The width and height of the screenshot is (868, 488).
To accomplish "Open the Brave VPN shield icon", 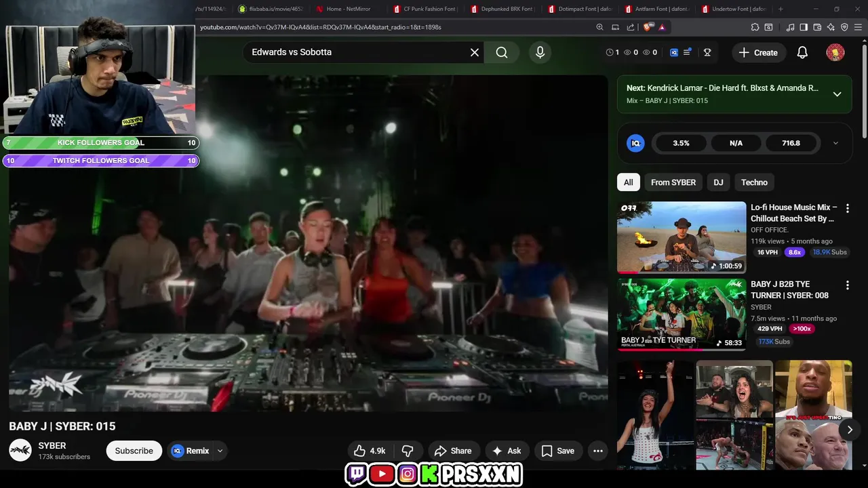I will pyautogui.click(x=844, y=27).
